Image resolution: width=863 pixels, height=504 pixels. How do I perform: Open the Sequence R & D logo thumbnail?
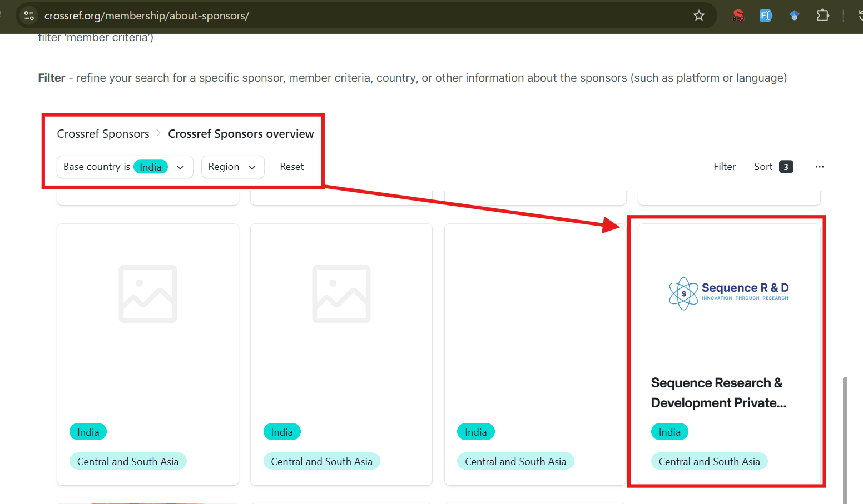coord(729,293)
